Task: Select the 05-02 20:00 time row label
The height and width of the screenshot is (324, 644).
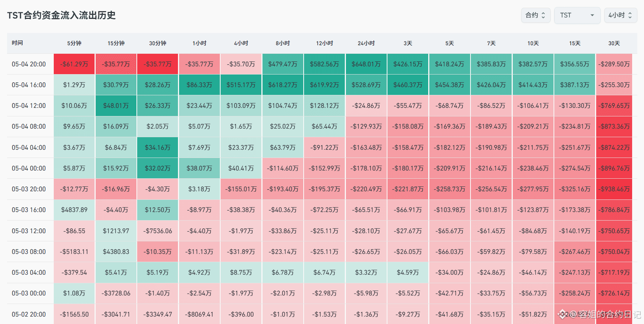Action: [x=29, y=314]
